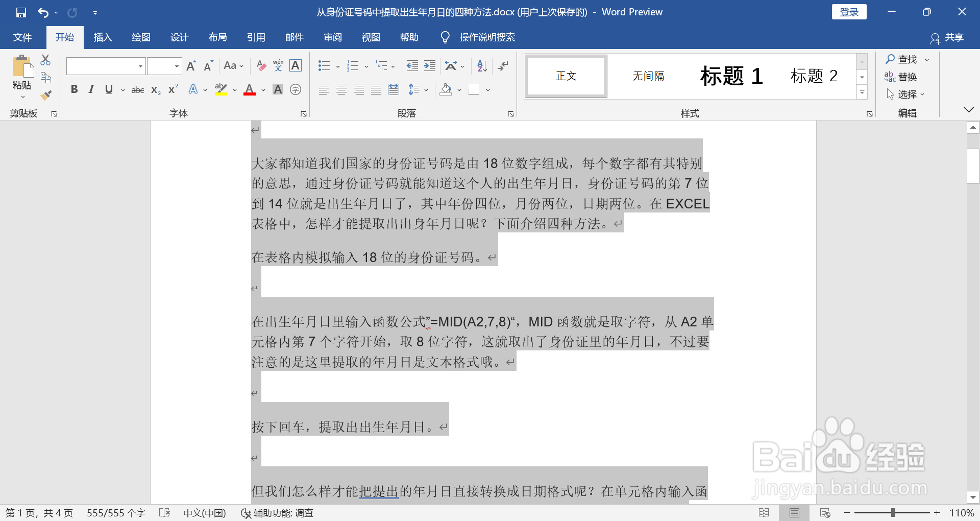Image resolution: width=980 pixels, height=521 pixels.
Task: Increase font size with the A-up icon
Action: point(191,66)
